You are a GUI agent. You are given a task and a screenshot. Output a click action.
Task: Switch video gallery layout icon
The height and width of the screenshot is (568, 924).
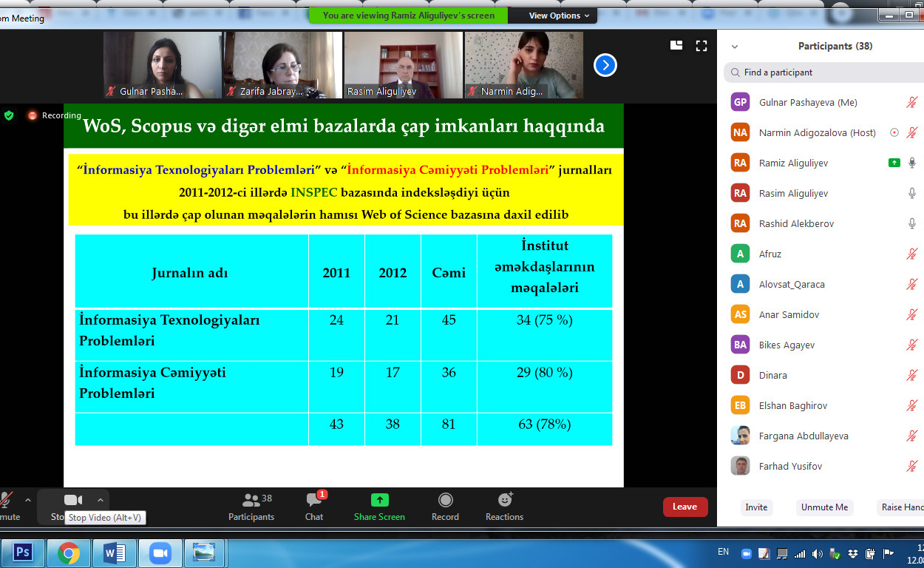(676, 46)
